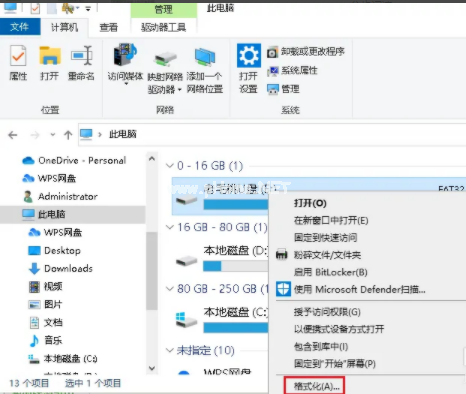466x394 pixels.
Task: Click the quick access properties checkmark icon
Action: click(x=35, y=8)
